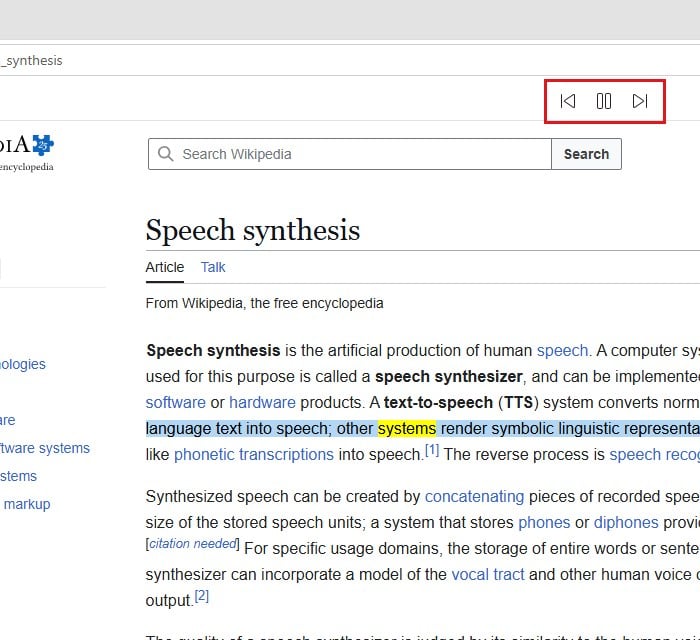Click the Search Wikipedia input field
The image size is (700, 640).
tap(350, 154)
